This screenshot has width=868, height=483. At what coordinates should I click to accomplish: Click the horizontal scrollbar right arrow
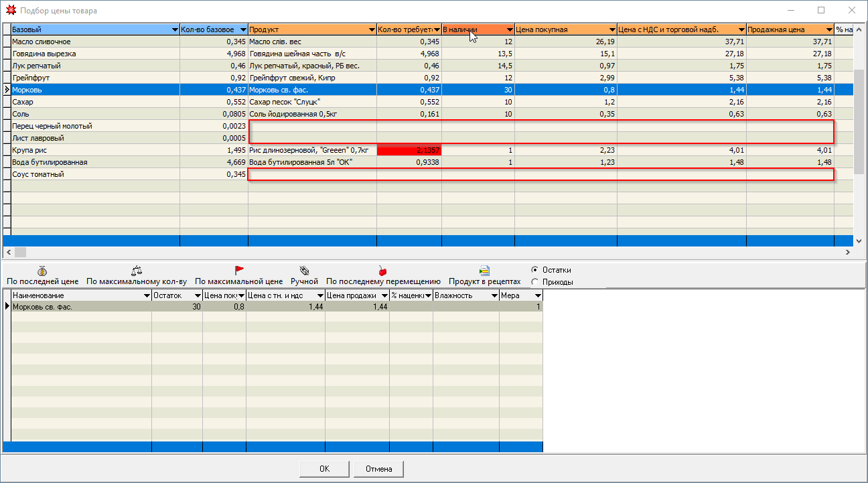847,253
